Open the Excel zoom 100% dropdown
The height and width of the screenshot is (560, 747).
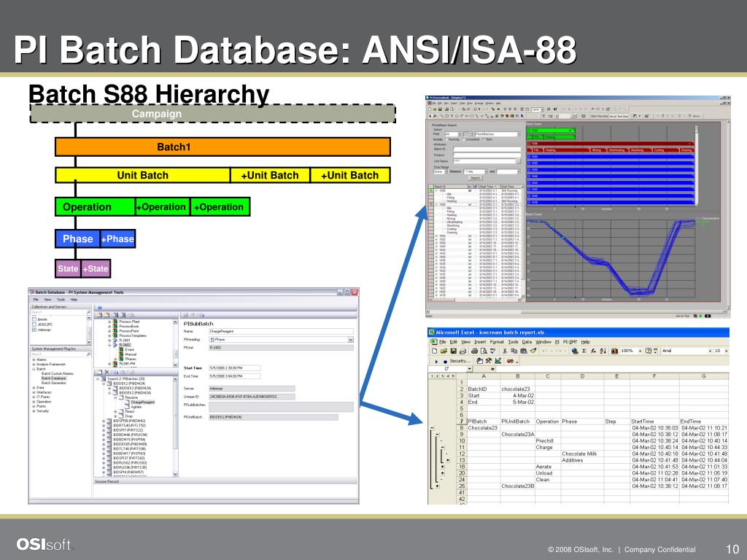(x=640, y=351)
